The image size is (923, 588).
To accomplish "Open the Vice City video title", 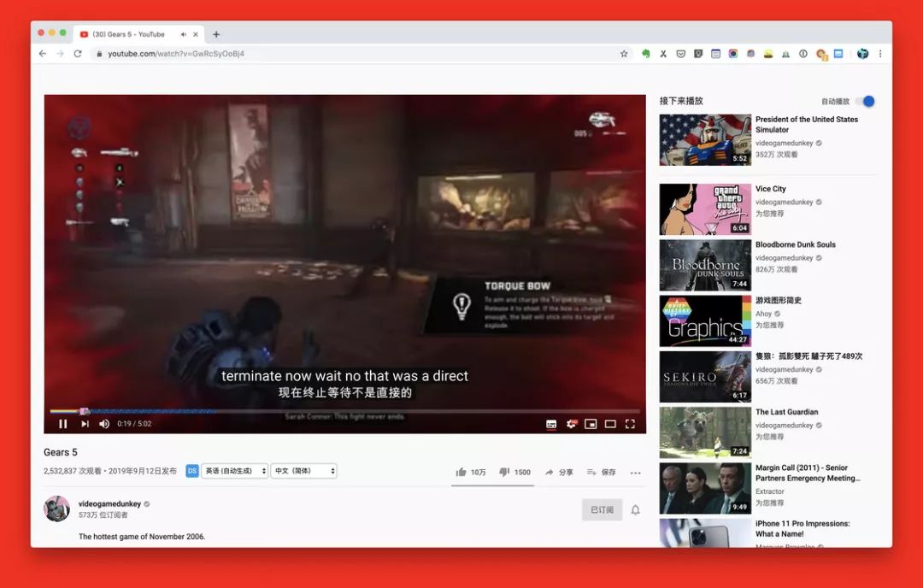I will (771, 189).
